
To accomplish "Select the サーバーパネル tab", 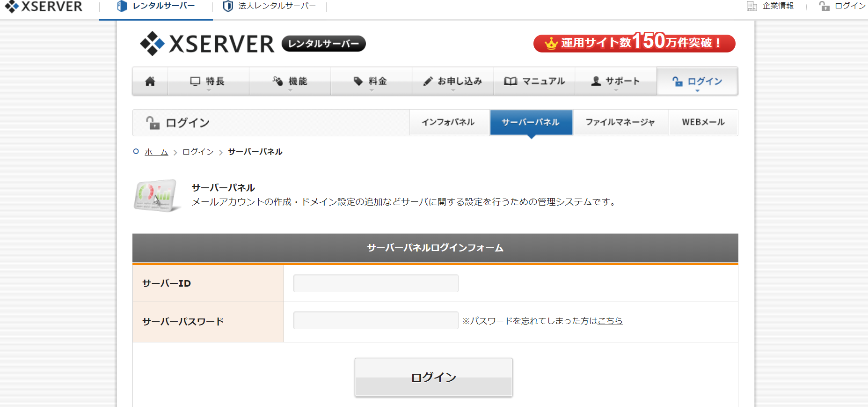I will tap(531, 122).
